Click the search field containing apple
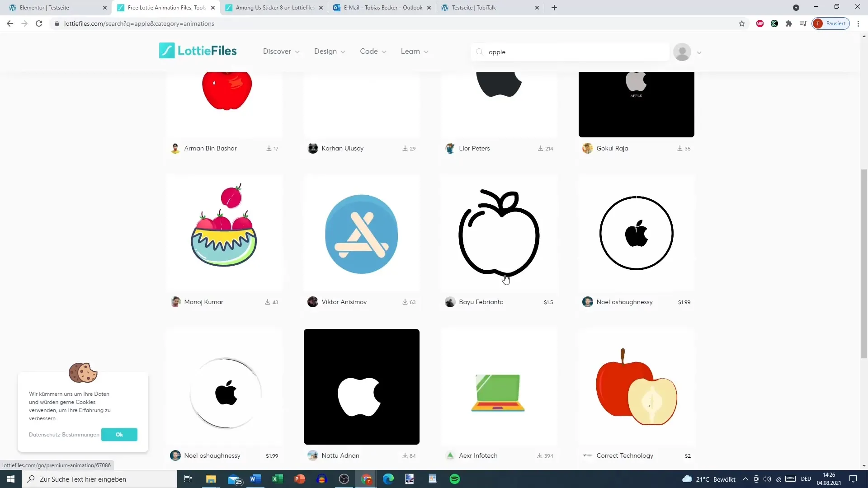The width and height of the screenshot is (868, 488). click(570, 52)
